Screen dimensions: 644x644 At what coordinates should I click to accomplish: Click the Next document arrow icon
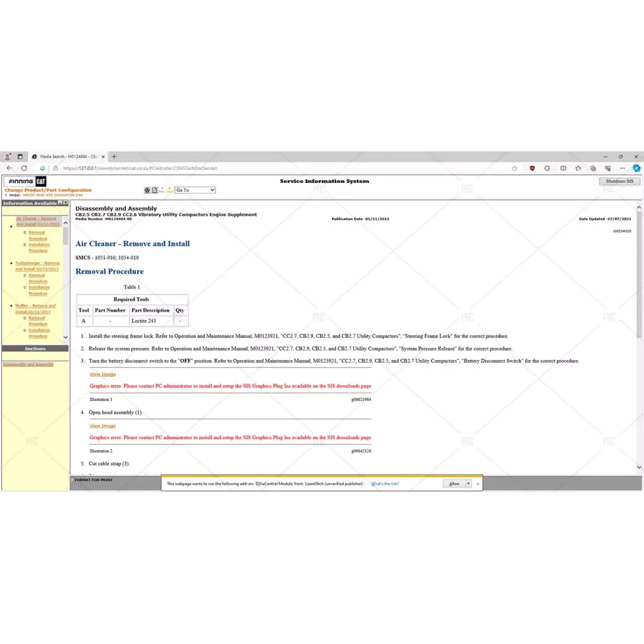pos(170,190)
